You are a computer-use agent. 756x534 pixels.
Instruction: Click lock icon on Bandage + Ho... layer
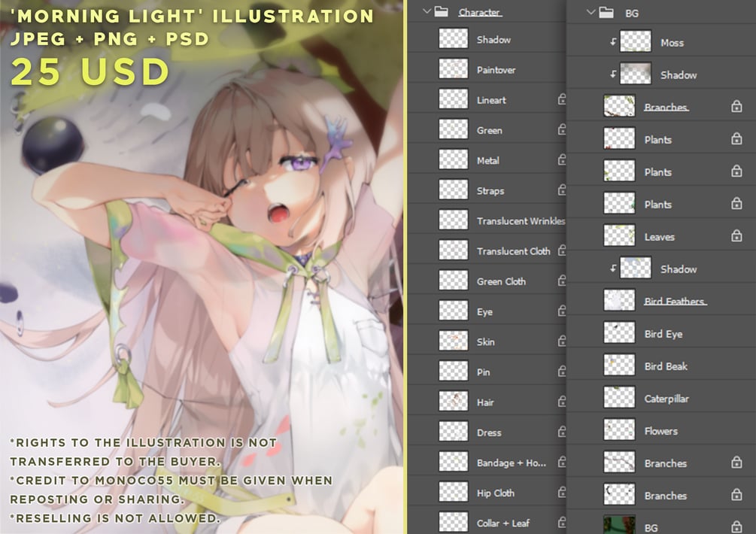click(562, 463)
